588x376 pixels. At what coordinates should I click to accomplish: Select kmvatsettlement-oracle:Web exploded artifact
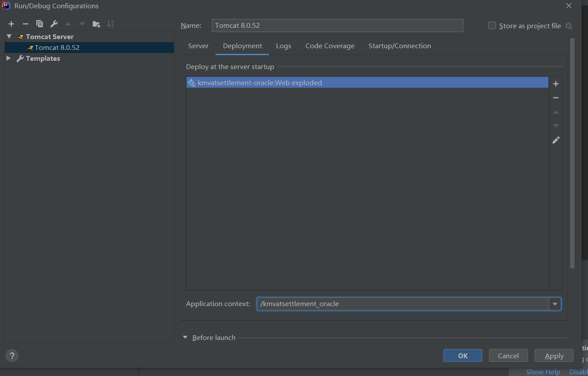[x=367, y=82]
